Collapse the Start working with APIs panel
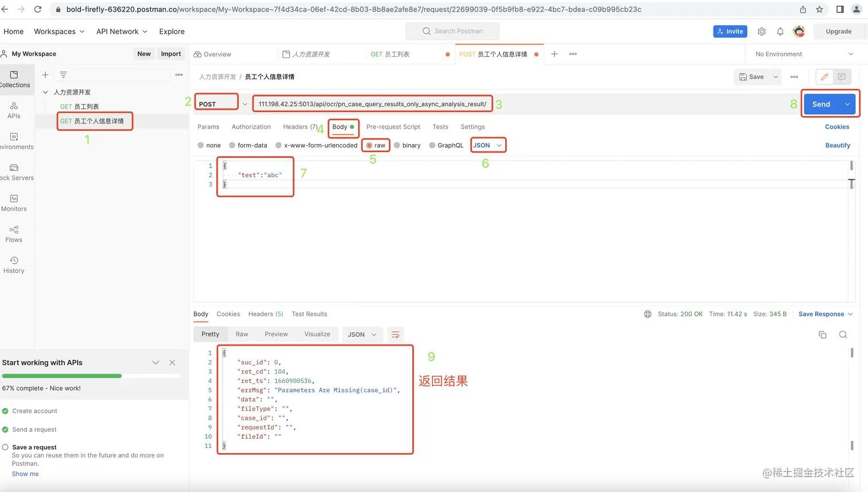This screenshot has width=868, height=492. click(156, 363)
